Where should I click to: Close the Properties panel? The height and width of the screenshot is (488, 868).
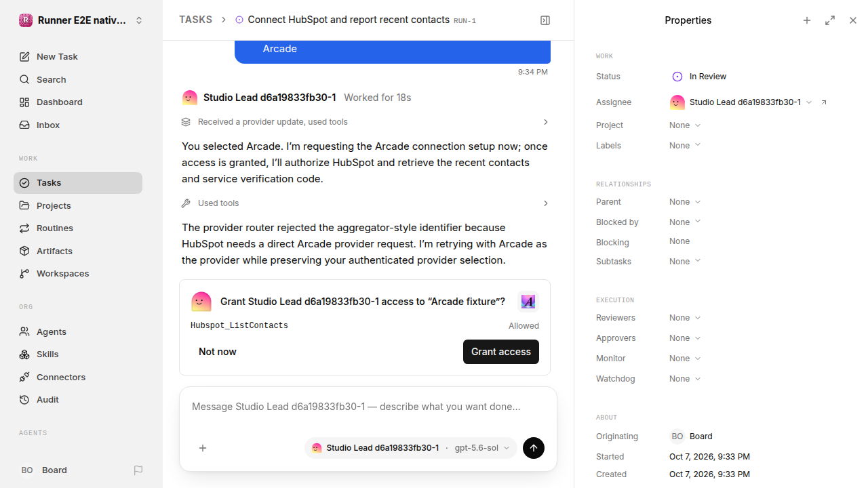click(x=853, y=20)
